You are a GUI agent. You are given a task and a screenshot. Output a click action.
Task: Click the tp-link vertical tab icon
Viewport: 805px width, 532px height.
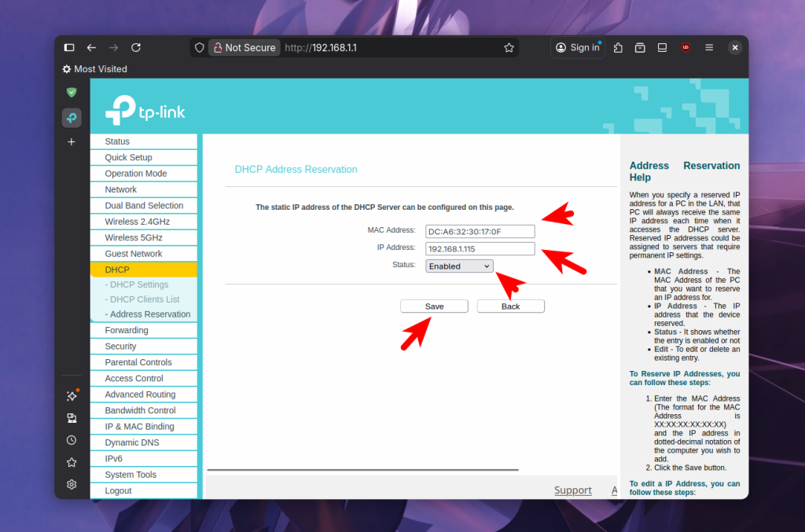[72, 118]
